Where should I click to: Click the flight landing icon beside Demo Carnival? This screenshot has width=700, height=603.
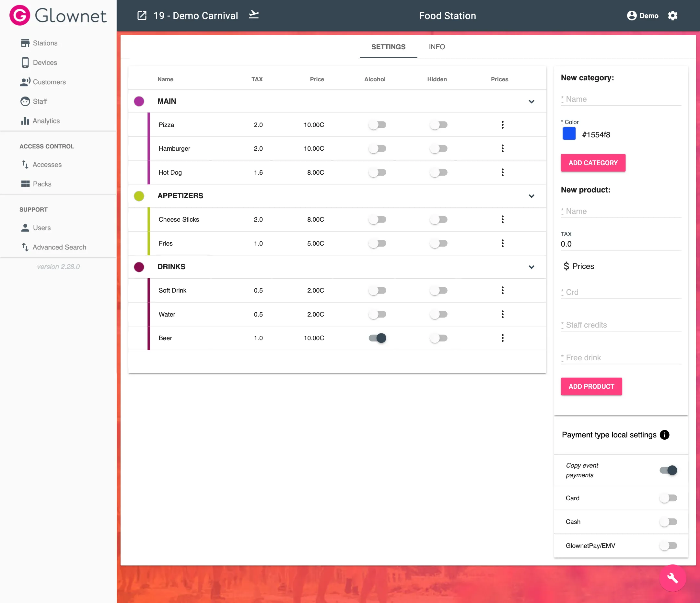[254, 15]
